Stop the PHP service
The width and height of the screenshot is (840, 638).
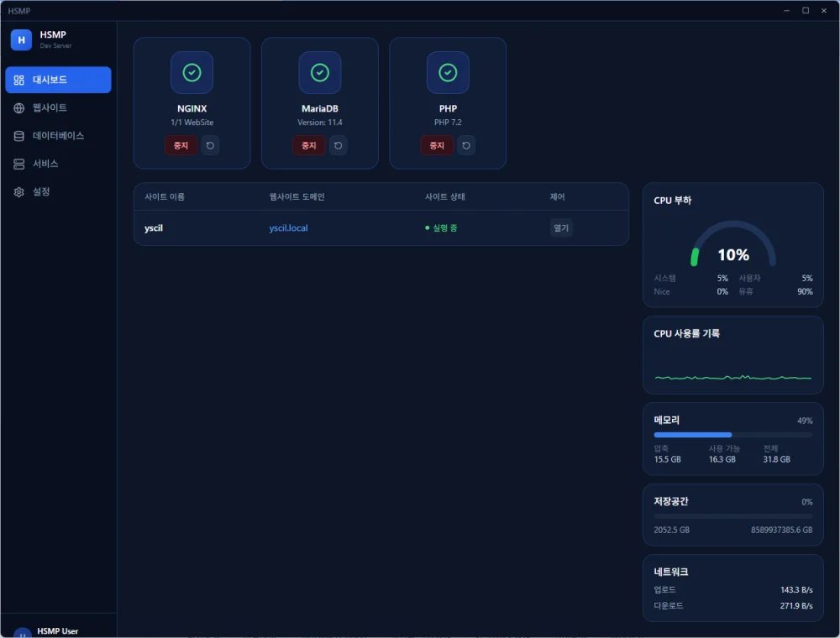437,145
